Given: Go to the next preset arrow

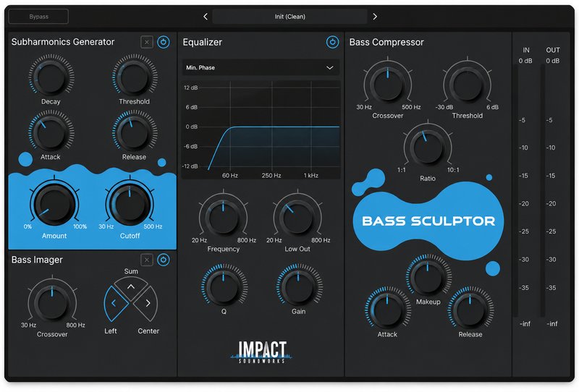Looking at the screenshot, I should click(375, 17).
